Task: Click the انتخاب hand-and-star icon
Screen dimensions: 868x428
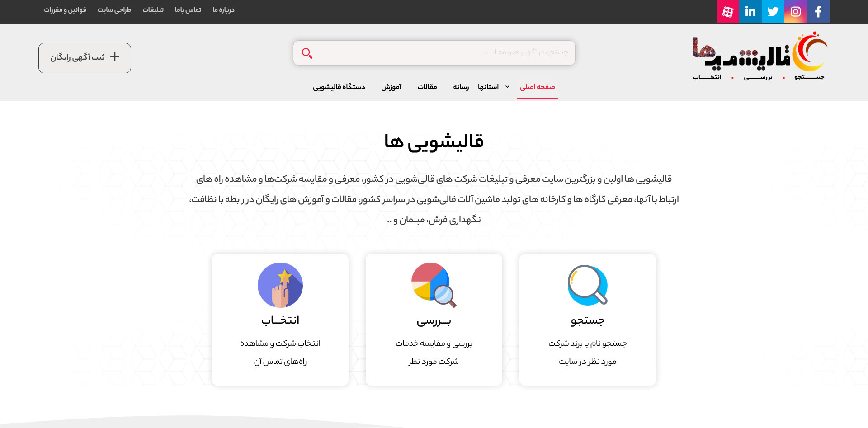Action: (280, 285)
